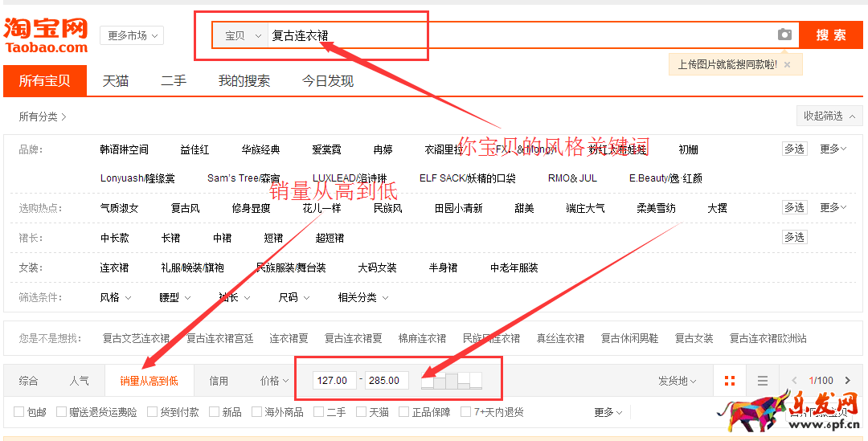Image resolution: width=868 pixels, height=441 pixels.
Task: Open the 宝贝 search type dropdown
Action: [241, 35]
